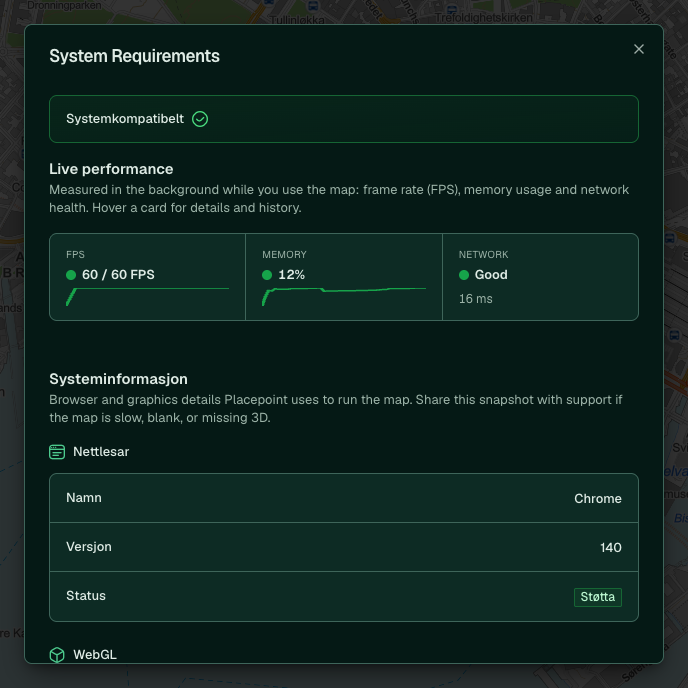Image resolution: width=688 pixels, height=688 pixels.
Task: Open the FPS performance card
Action: (147, 277)
